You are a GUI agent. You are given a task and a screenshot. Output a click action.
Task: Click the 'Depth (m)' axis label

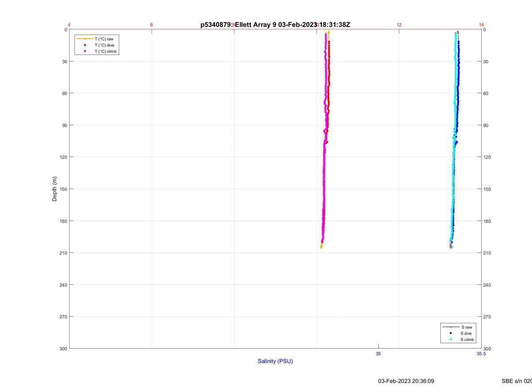[x=55, y=189]
